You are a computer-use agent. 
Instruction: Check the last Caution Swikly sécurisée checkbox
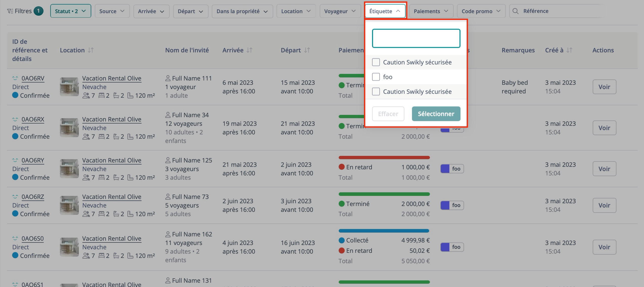376,92
